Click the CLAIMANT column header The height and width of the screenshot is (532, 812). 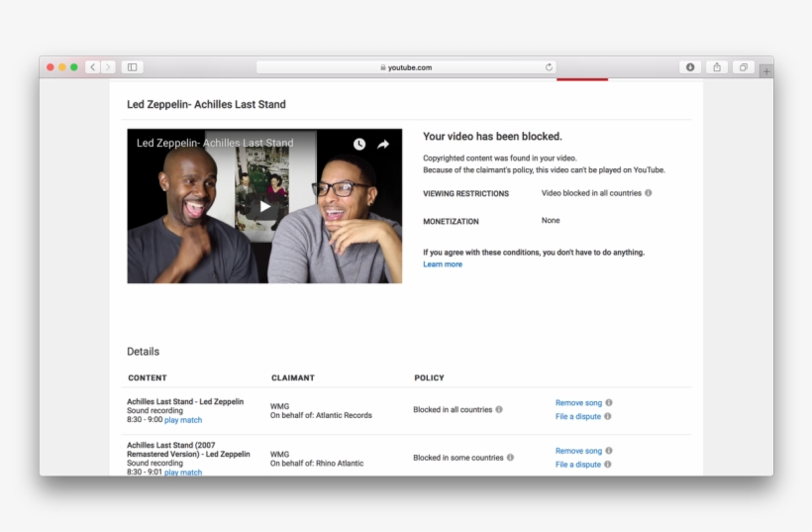tap(292, 377)
